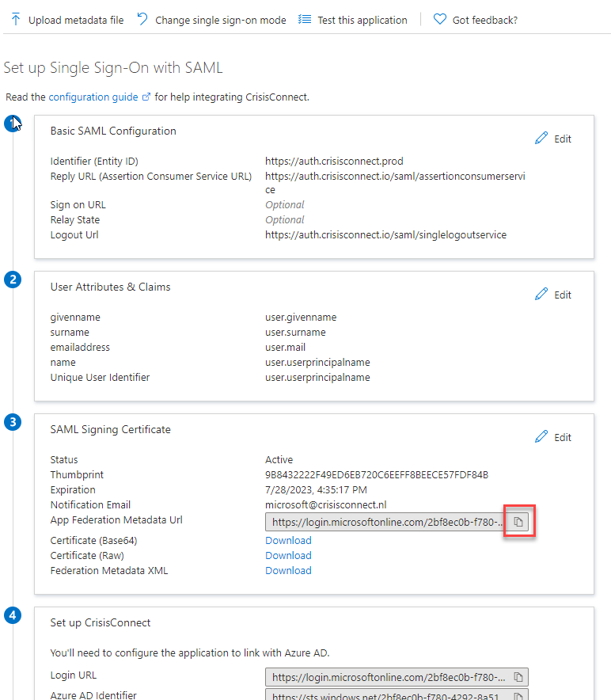Viewport: 611px width, 700px height.
Task: Click the Unique User Identifier label
Action: coord(100,377)
